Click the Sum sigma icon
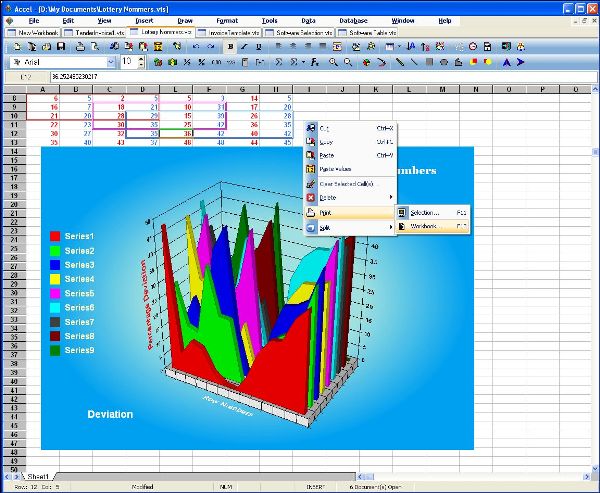 [x=279, y=62]
